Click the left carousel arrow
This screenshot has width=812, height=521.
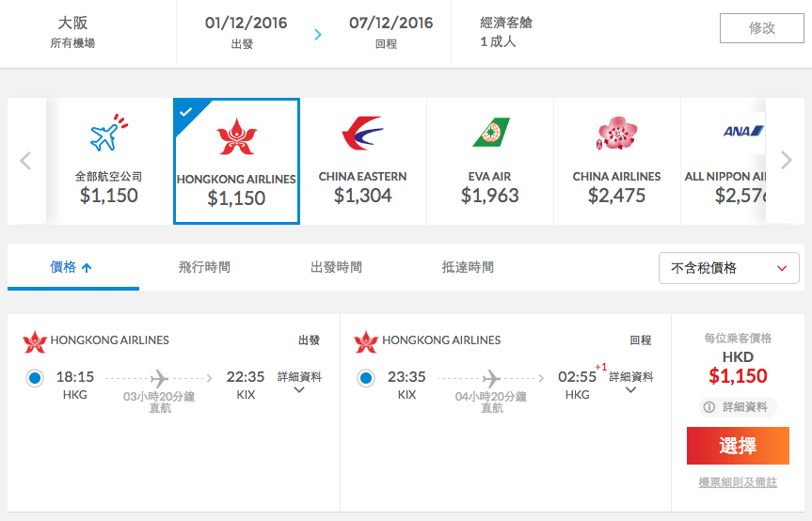click(25, 161)
